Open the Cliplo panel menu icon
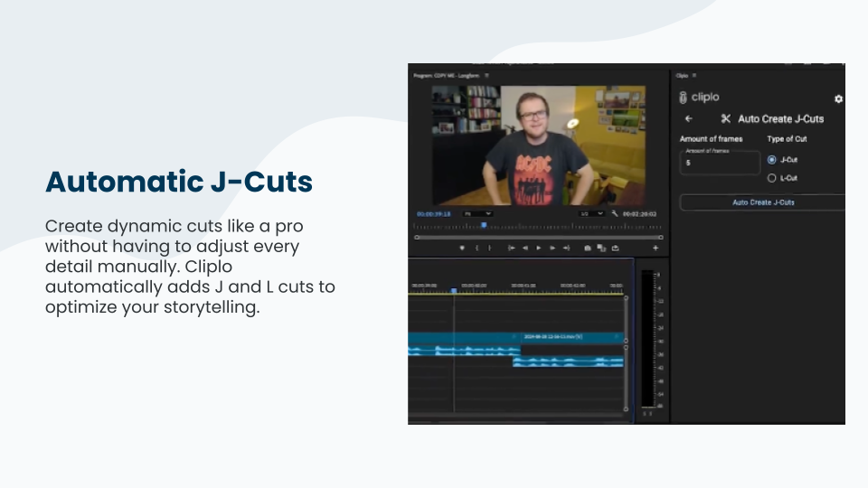This screenshot has height=488, width=868. pos(694,76)
